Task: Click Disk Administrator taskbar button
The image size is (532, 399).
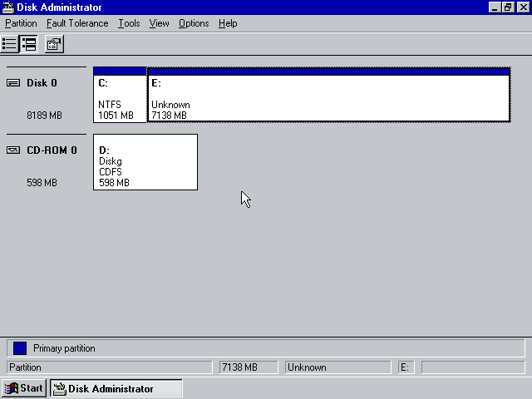Action: tap(116, 388)
